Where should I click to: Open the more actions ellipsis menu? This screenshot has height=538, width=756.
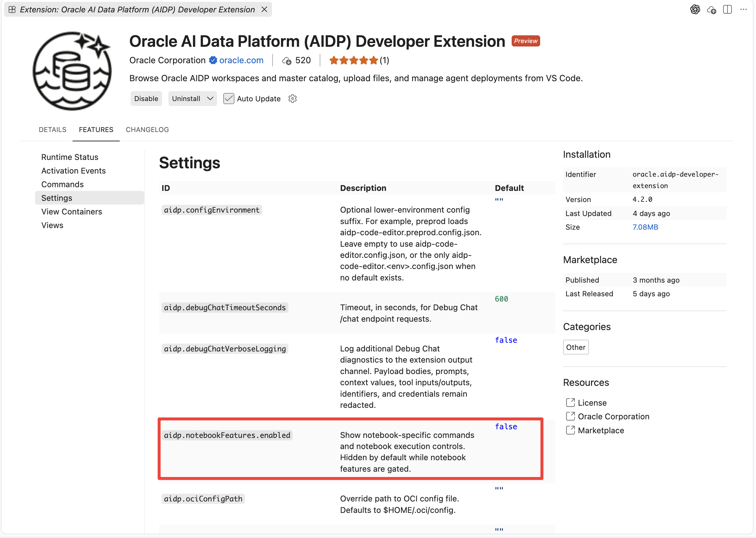tap(743, 10)
